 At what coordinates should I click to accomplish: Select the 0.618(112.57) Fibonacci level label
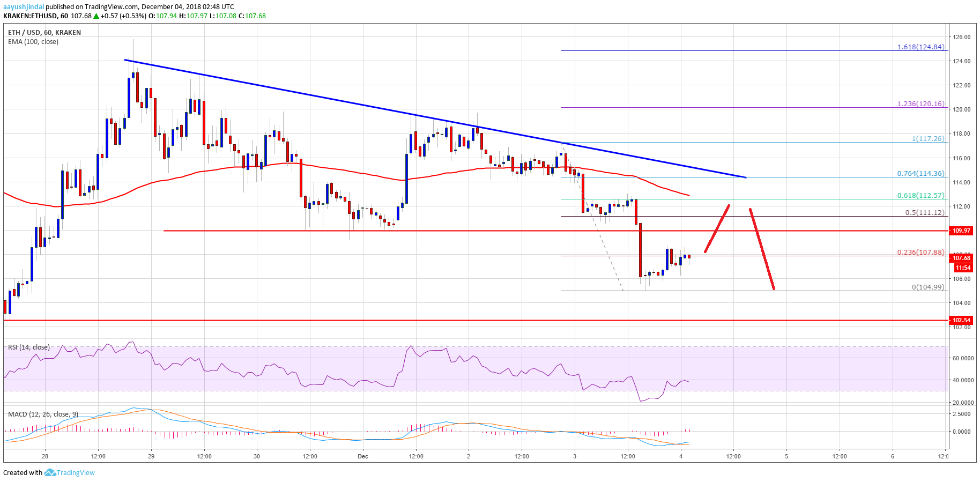(x=920, y=196)
